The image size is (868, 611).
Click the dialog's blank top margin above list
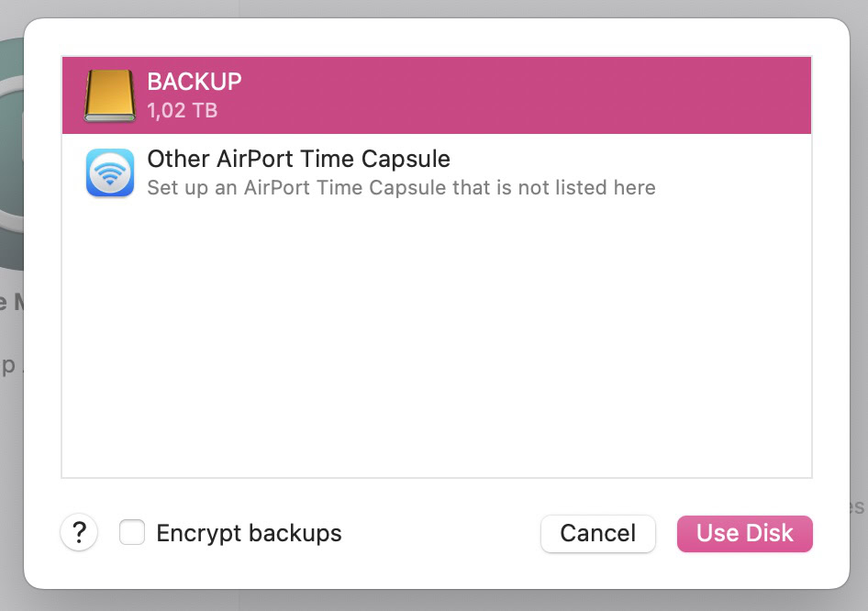(x=437, y=37)
